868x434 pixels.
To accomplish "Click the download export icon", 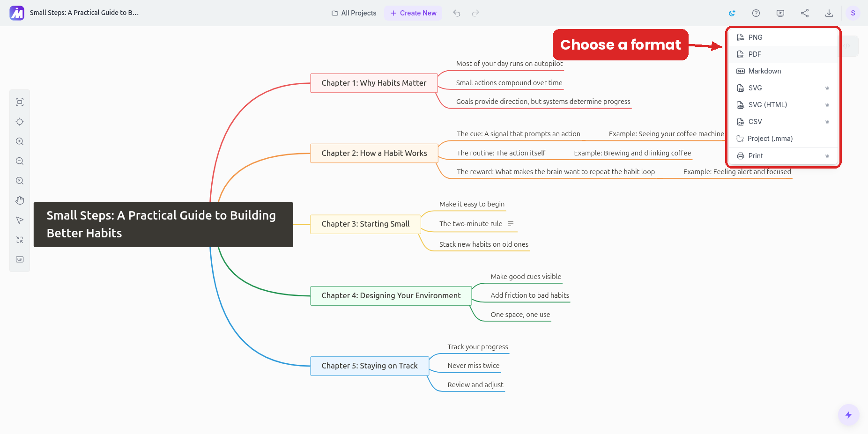I will (x=829, y=13).
